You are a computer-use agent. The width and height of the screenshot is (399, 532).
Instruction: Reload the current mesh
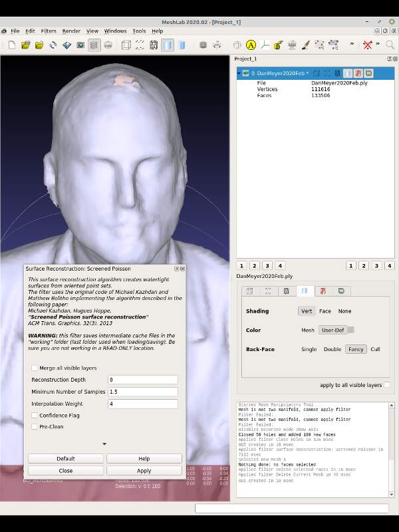point(53,45)
